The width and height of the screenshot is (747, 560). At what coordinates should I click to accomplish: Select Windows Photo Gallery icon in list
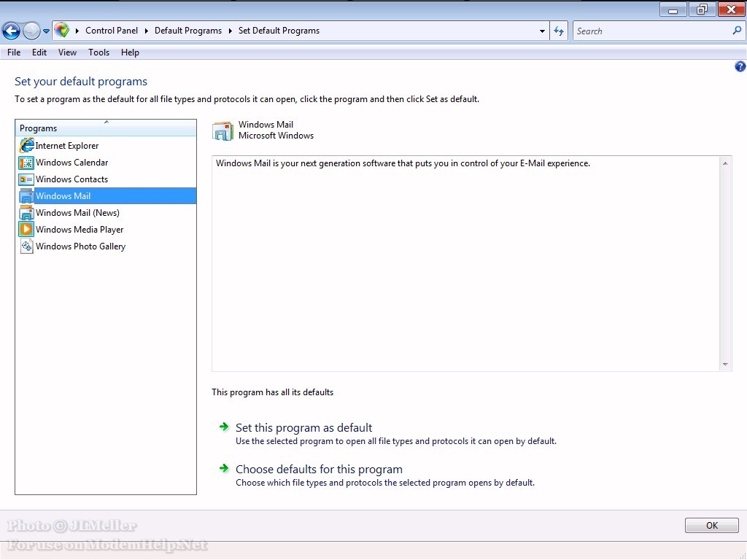point(27,246)
